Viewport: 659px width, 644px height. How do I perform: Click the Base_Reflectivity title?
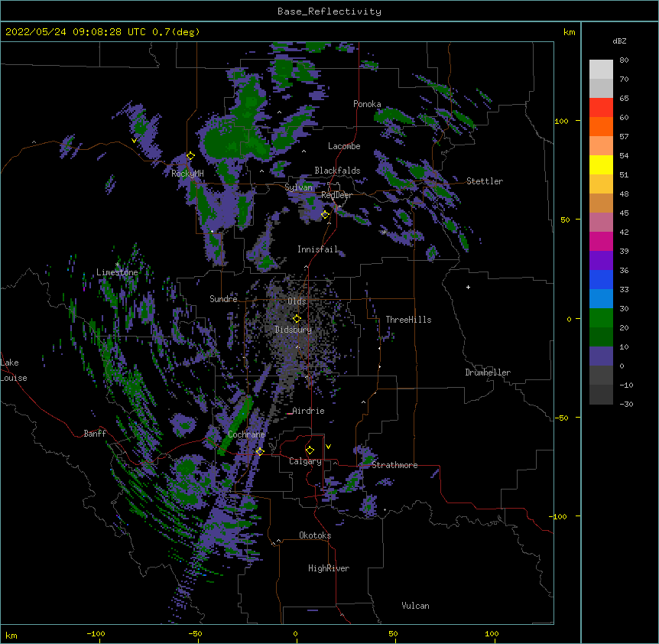click(329, 11)
